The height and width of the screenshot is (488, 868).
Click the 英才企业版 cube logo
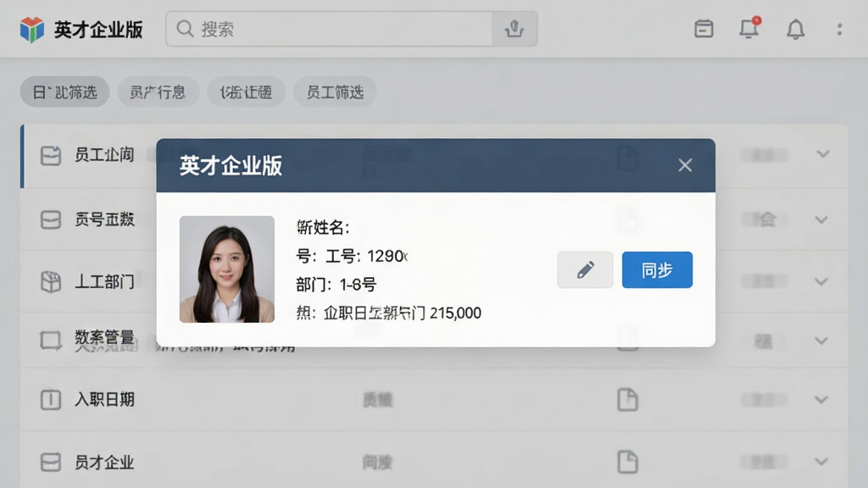click(x=32, y=30)
